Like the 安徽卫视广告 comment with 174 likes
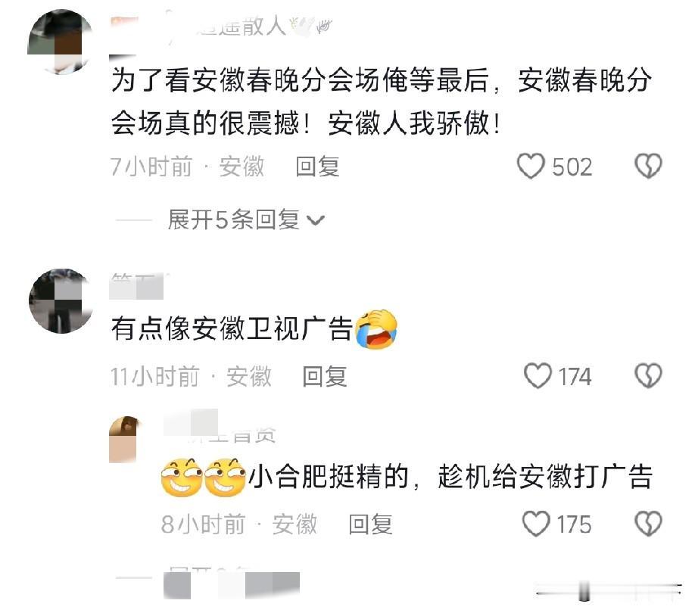Image resolution: width=698 pixels, height=616 pixels. point(538,376)
